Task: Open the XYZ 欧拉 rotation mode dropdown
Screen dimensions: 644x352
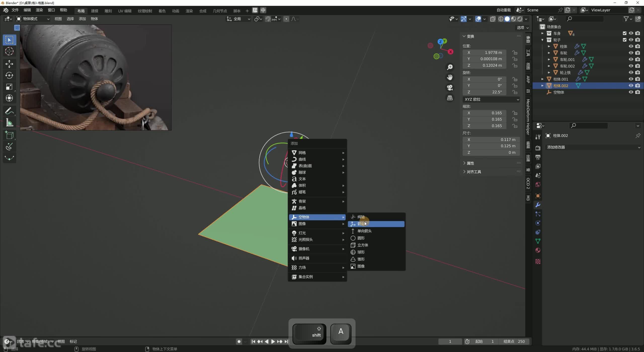Action: (x=491, y=99)
